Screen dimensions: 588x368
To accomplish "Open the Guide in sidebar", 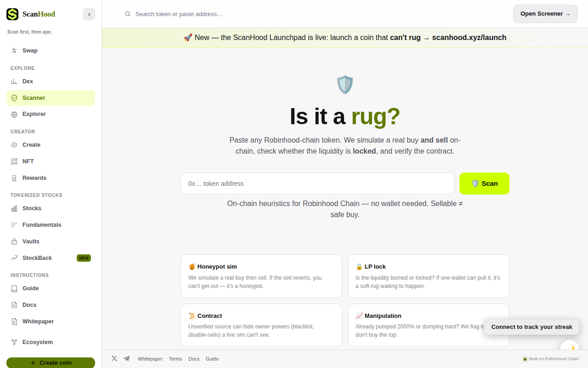I will (x=51, y=288).
